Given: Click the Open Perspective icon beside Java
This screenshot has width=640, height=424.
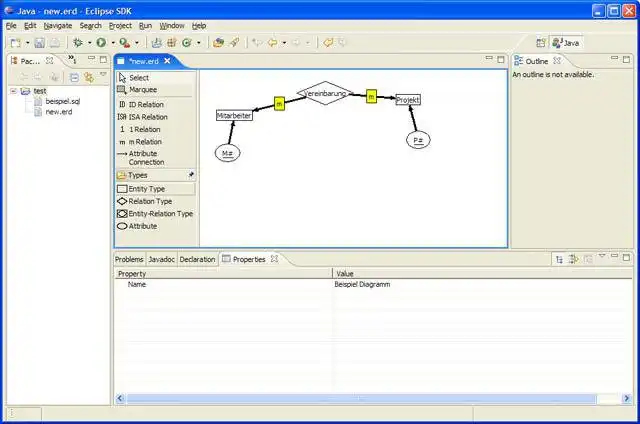Looking at the screenshot, I should (540, 43).
